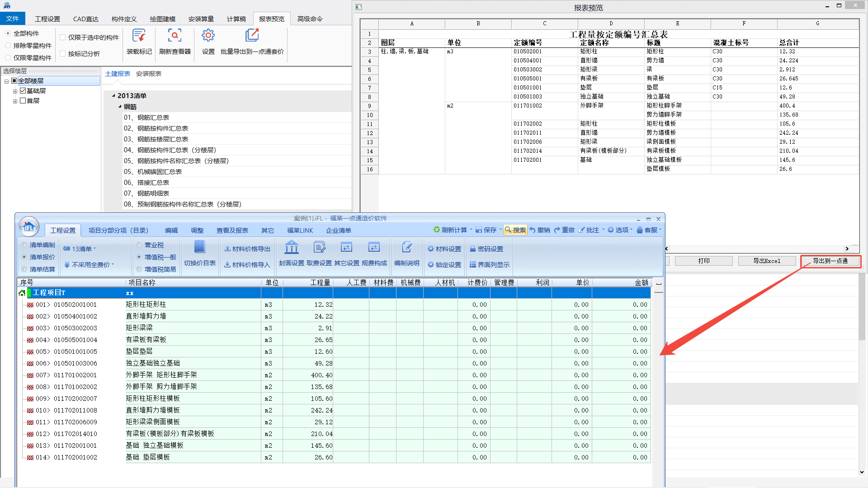Select 仅限零星构件 radio button
The height and width of the screenshot is (488, 868).
[8, 58]
